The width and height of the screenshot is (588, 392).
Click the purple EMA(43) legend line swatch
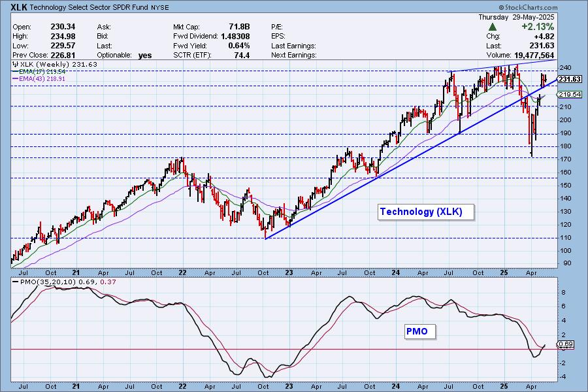tap(15, 79)
